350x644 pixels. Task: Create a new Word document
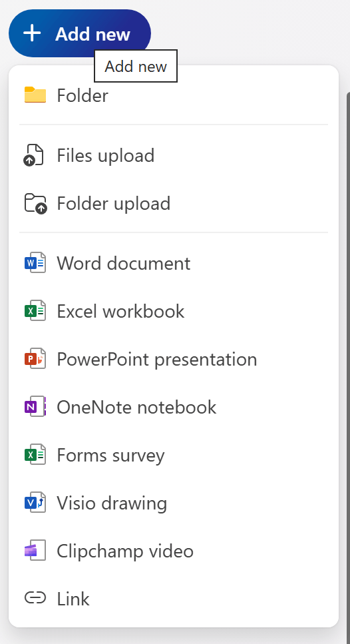(174, 263)
